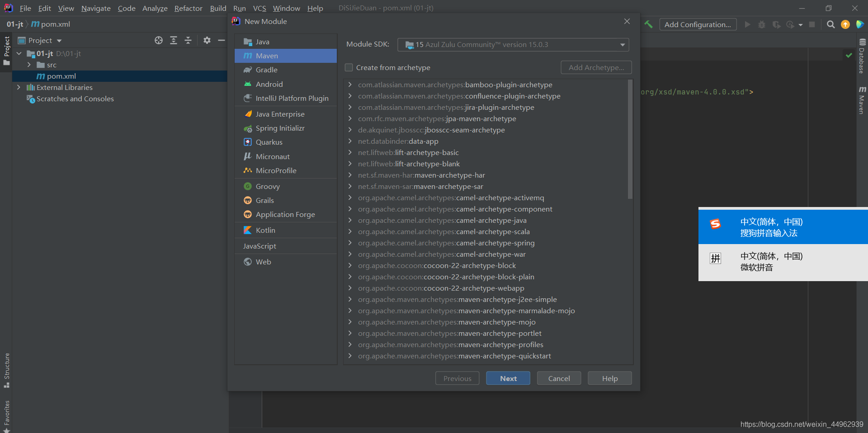Viewport: 868px width, 433px height.
Task: Click Cancel in New Module dialog
Action: coord(559,378)
